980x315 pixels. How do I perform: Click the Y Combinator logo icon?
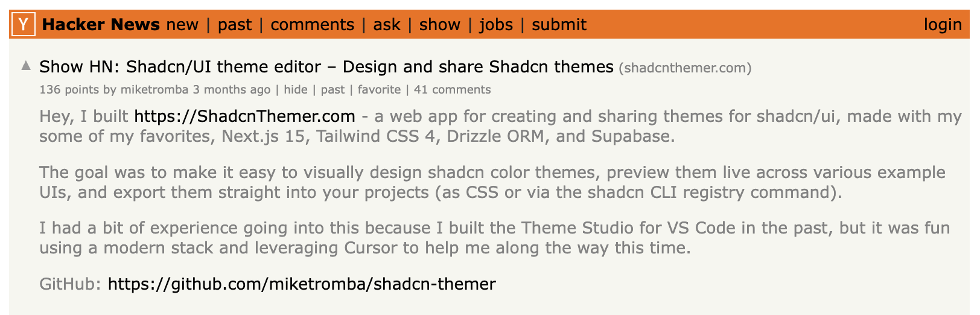tap(23, 25)
